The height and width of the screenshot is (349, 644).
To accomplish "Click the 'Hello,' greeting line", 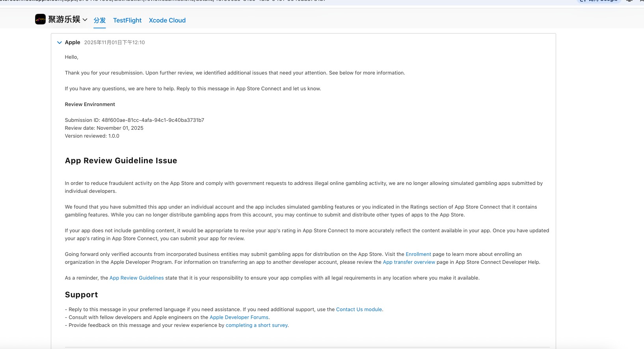I will pos(72,57).
